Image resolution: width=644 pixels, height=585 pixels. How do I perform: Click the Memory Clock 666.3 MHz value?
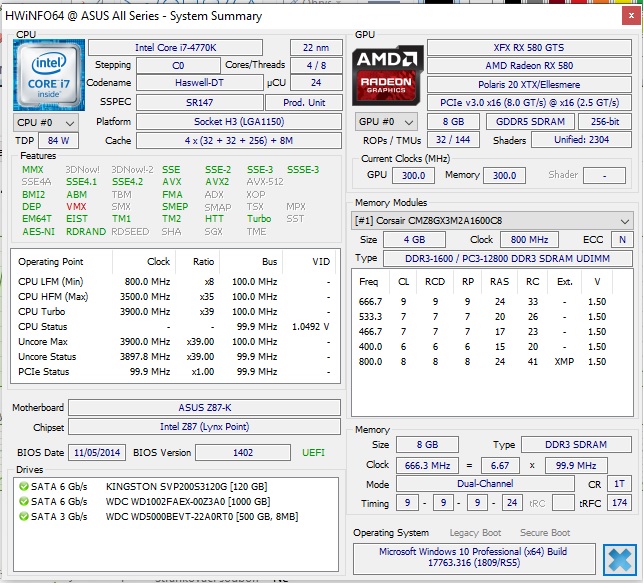[x=427, y=466]
